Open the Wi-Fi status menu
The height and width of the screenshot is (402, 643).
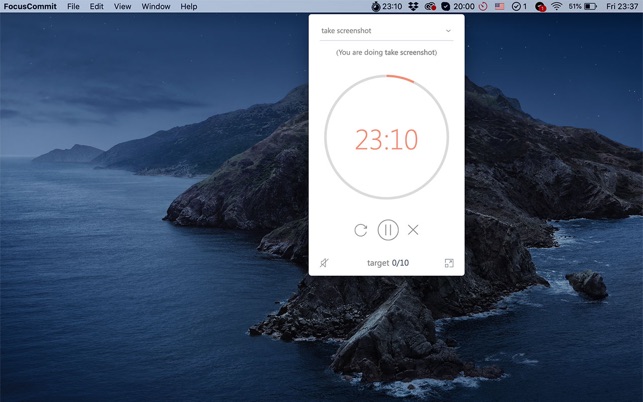coord(556,7)
